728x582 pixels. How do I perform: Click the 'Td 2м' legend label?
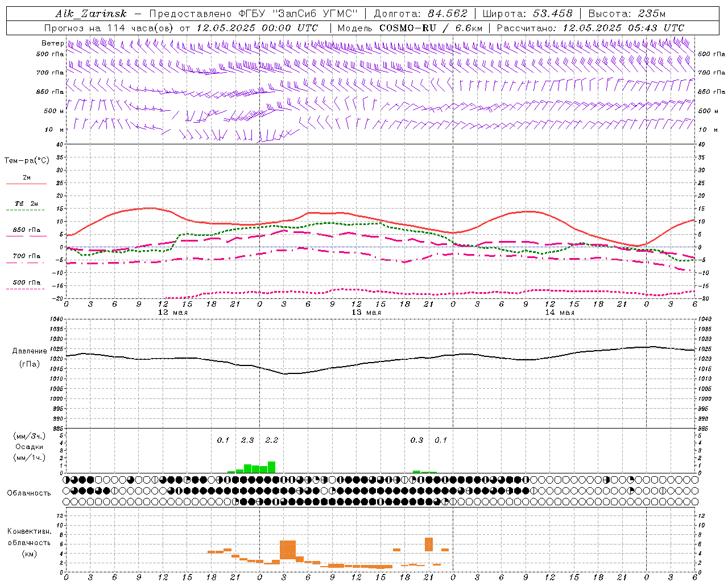click(26, 203)
